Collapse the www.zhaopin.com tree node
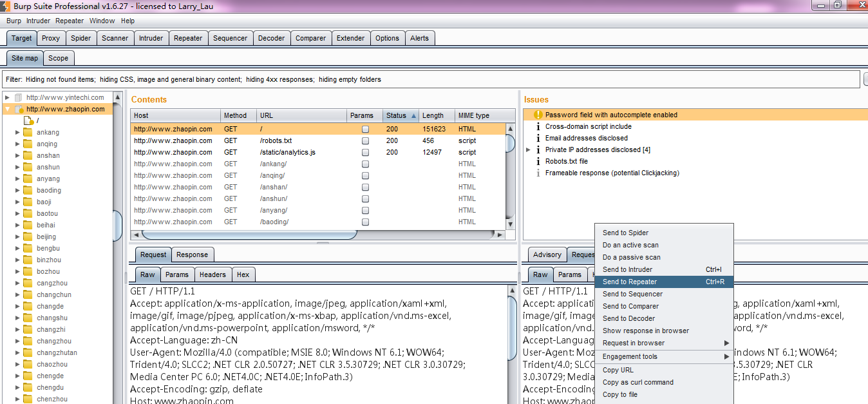 pyautogui.click(x=8, y=109)
